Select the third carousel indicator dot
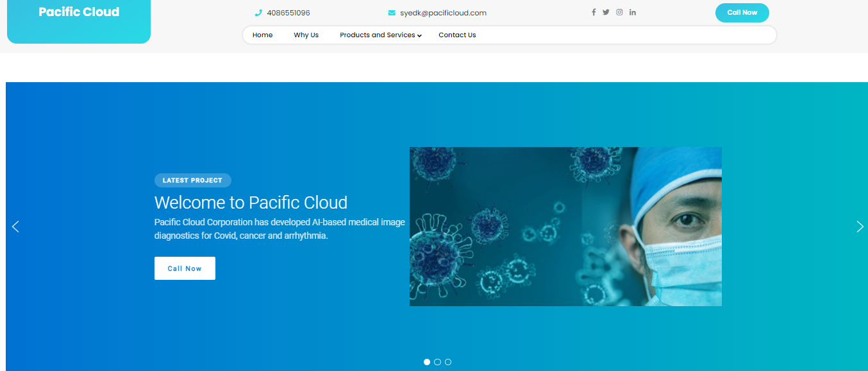Viewport: 868px width, 371px height. pos(447,362)
